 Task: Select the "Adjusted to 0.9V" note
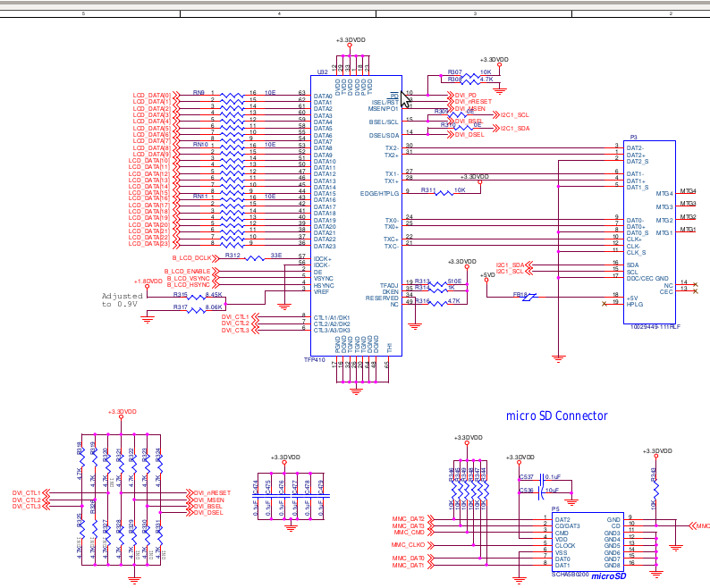pos(123,299)
